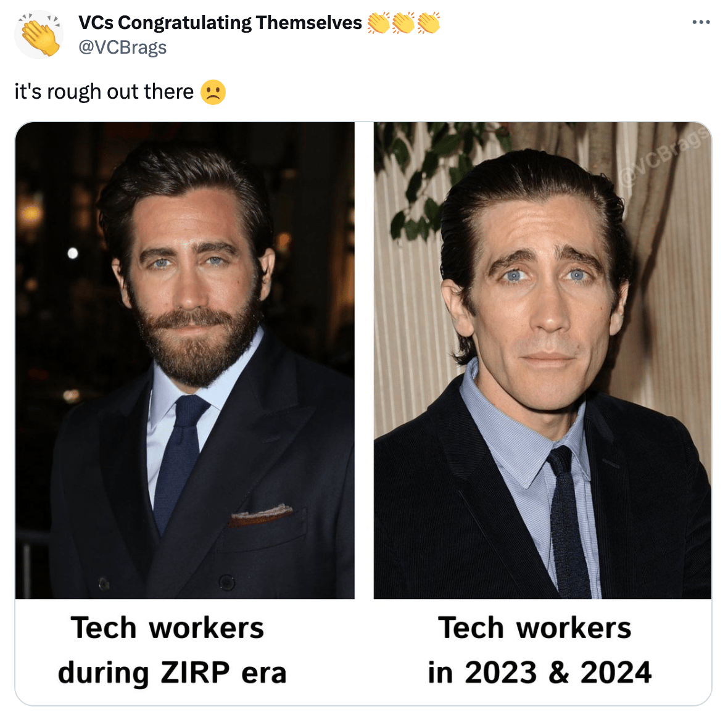Open the VCs Congratulating Themselves profile name
The height and width of the screenshot is (712, 728).
click(220, 22)
